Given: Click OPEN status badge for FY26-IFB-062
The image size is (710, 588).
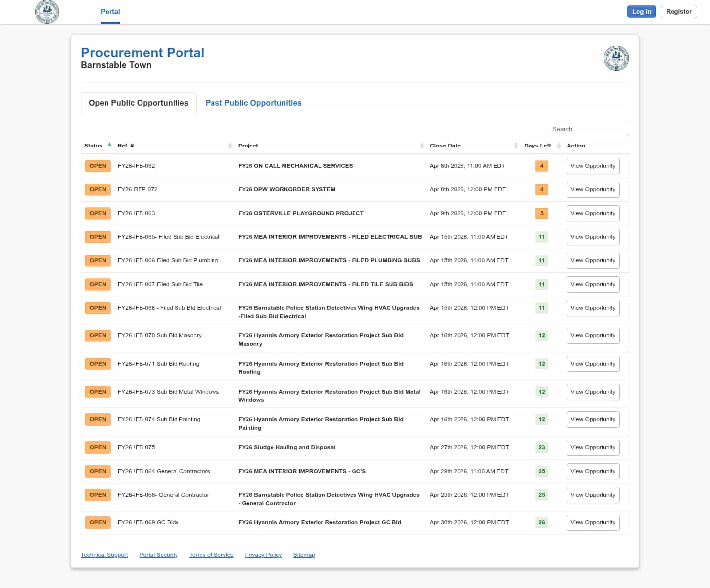Looking at the screenshot, I should pos(98,166).
